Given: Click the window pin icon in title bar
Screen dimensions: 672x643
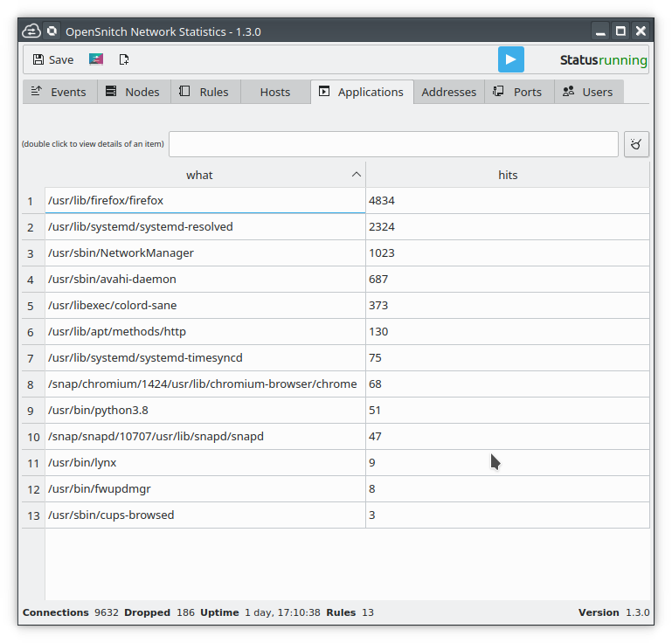Looking at the screenshot, I should 52,31.
